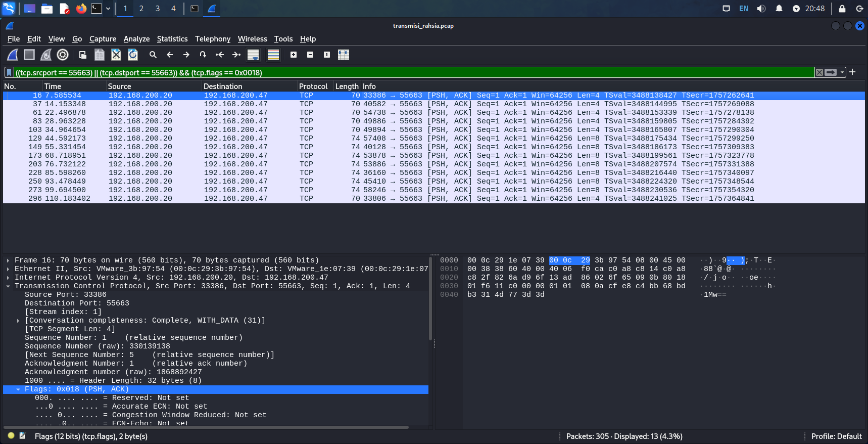This screenshot has height=444, width=868.
Task: Toggle auto-scroll to last packet during capture
Action: 253,55
